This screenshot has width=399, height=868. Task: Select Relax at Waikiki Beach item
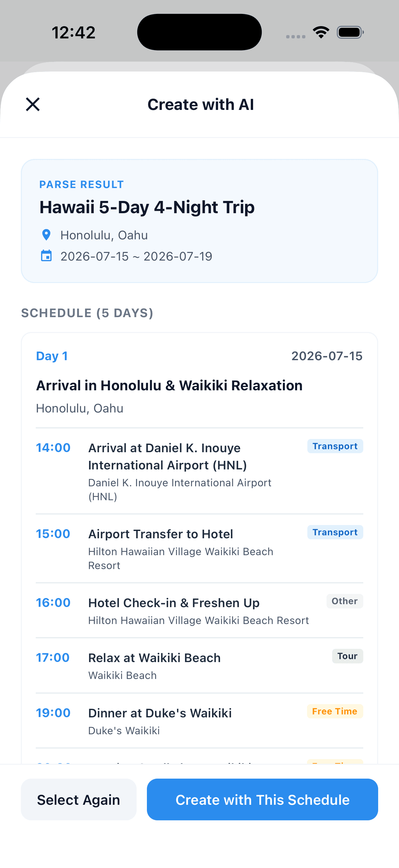point(154,658)
